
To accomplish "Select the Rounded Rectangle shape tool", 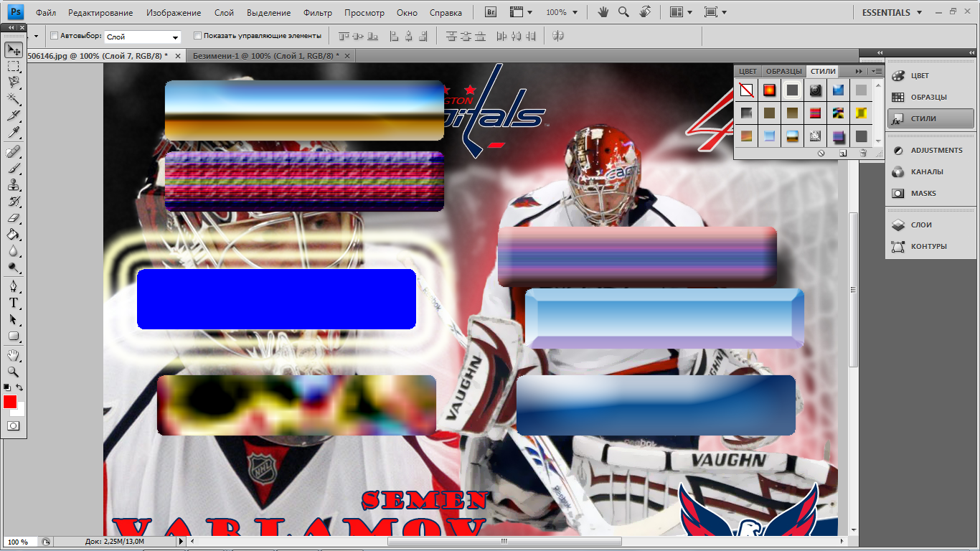I will pyautogui.click(x=14, y=336).
